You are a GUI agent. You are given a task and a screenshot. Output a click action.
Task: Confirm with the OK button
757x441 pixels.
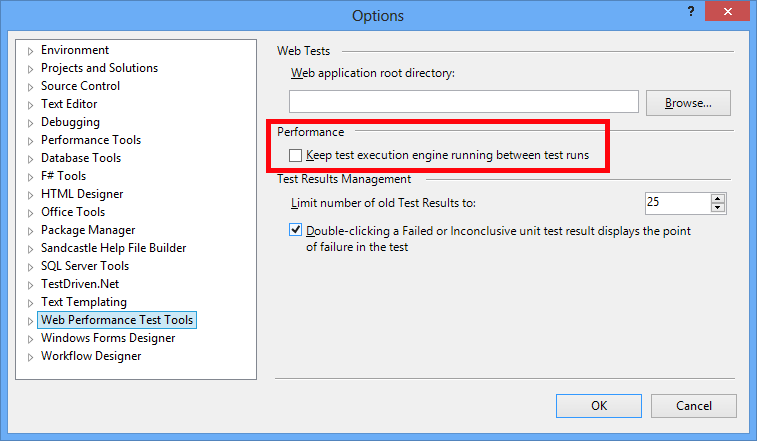(x=599, y=406)
